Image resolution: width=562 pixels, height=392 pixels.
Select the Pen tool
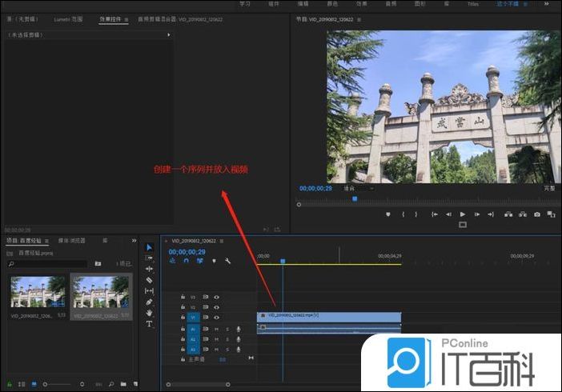[x=149, y=302]
